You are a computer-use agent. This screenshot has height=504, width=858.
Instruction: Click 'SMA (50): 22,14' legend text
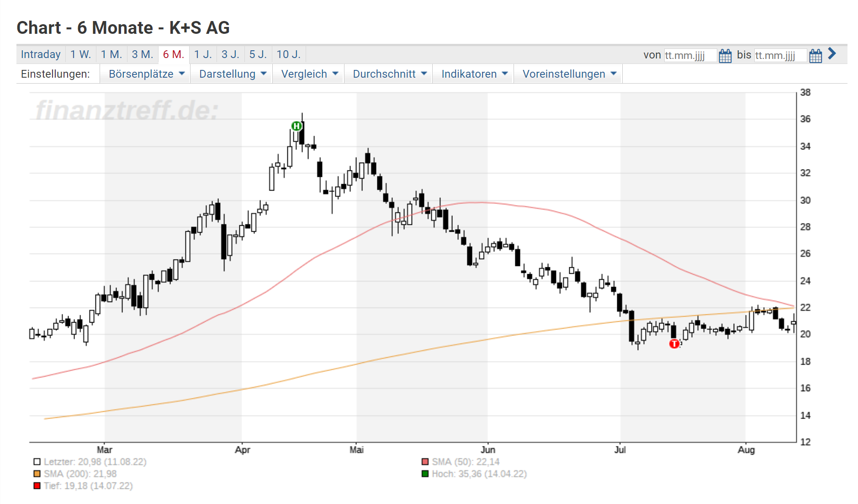tap(466, 462)
